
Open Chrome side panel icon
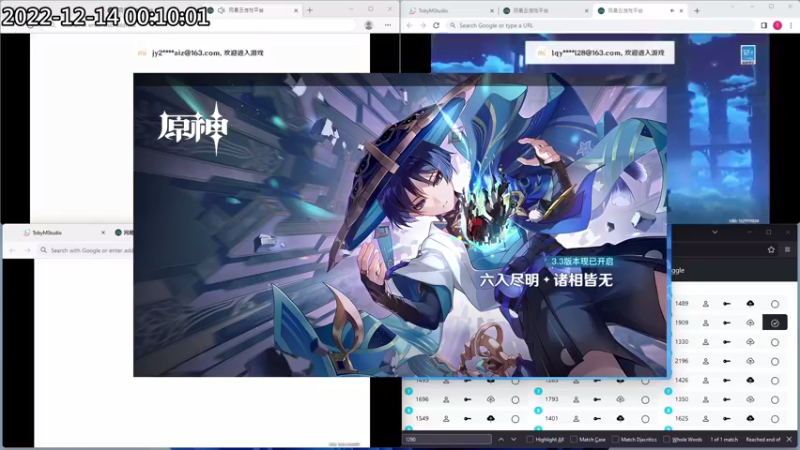[x=764, y=25]
